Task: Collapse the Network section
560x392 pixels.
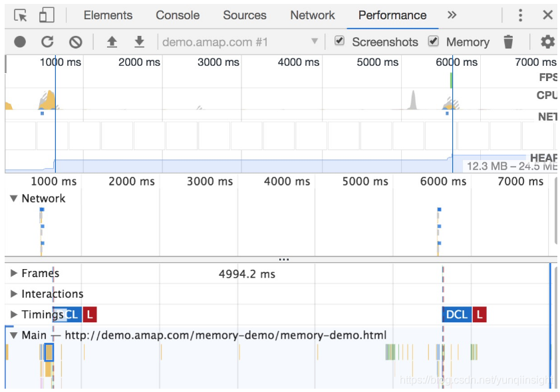Action: [x=13, y=199]
